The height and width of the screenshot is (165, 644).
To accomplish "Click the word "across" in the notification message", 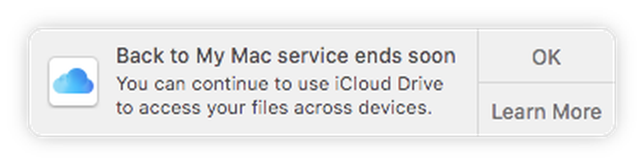I will pyautogui.click(x=324, y=108).
